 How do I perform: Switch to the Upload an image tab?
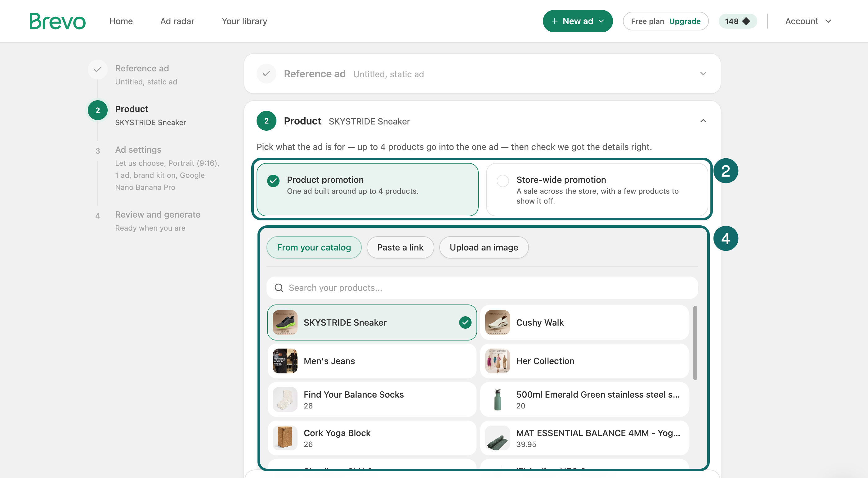484,247
